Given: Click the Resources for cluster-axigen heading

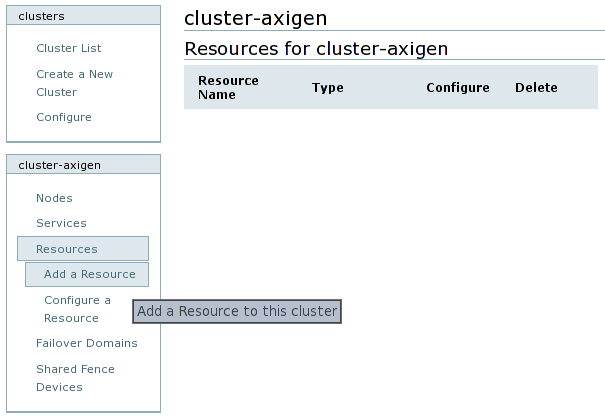Looking at the screenshot, I should pyautogui.click(x=316, y=48).
